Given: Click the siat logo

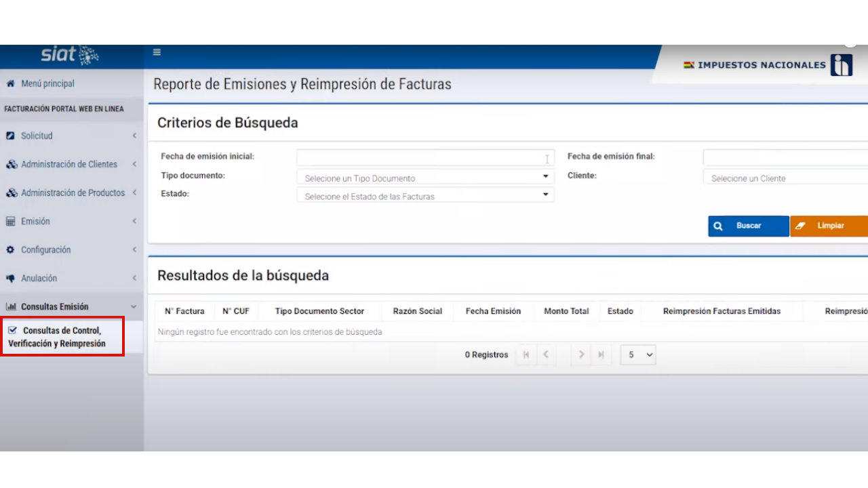Looking at the screenshot, I should click(70, 55).
